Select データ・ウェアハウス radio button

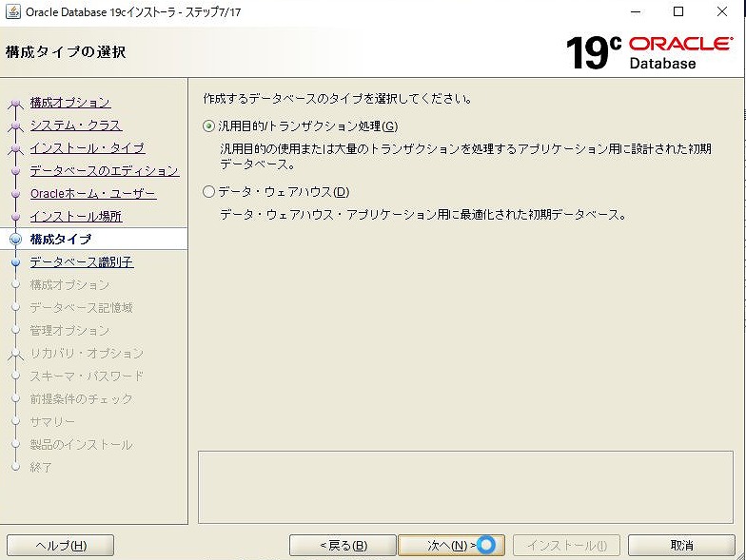point(208,192)
